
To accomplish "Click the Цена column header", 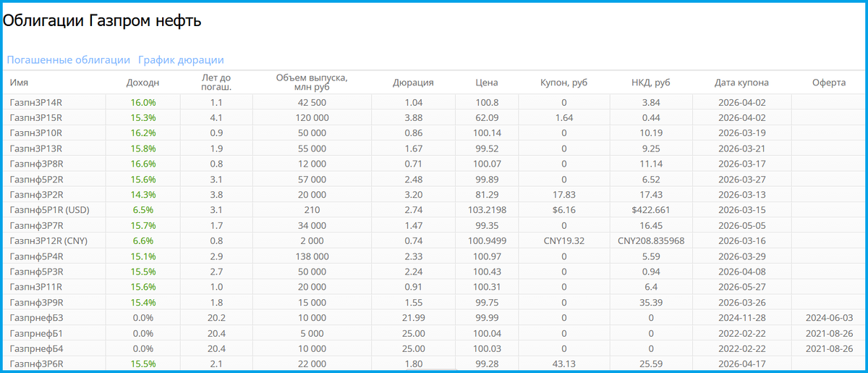I will [487, 83].
